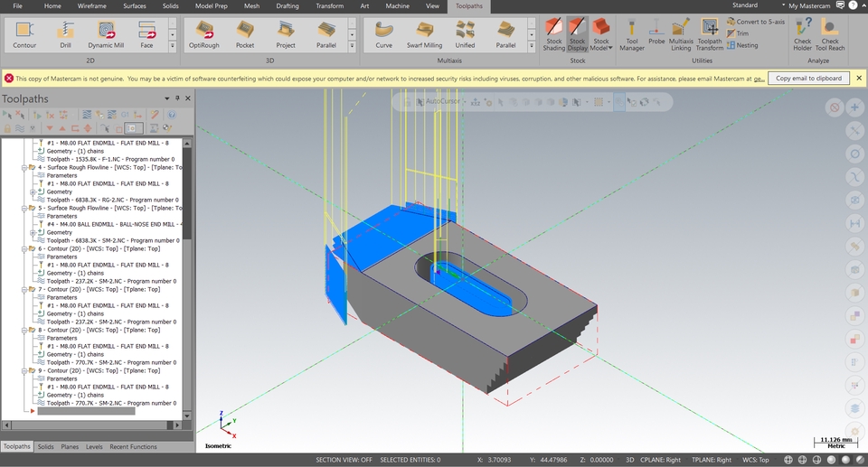Open the File menu
Image resolution: width=868 pixels, height=467 pixels.
18,6
